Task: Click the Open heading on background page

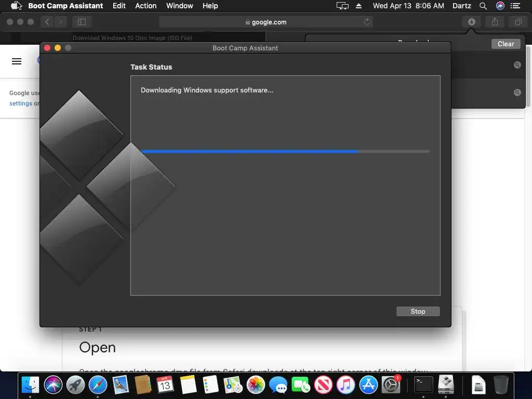Action: [x=97, y=348]
